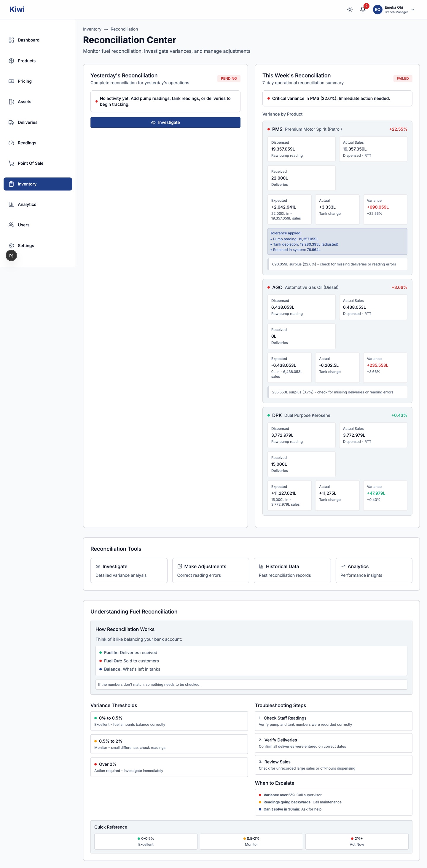Open Readings menu item

(38, 143)
